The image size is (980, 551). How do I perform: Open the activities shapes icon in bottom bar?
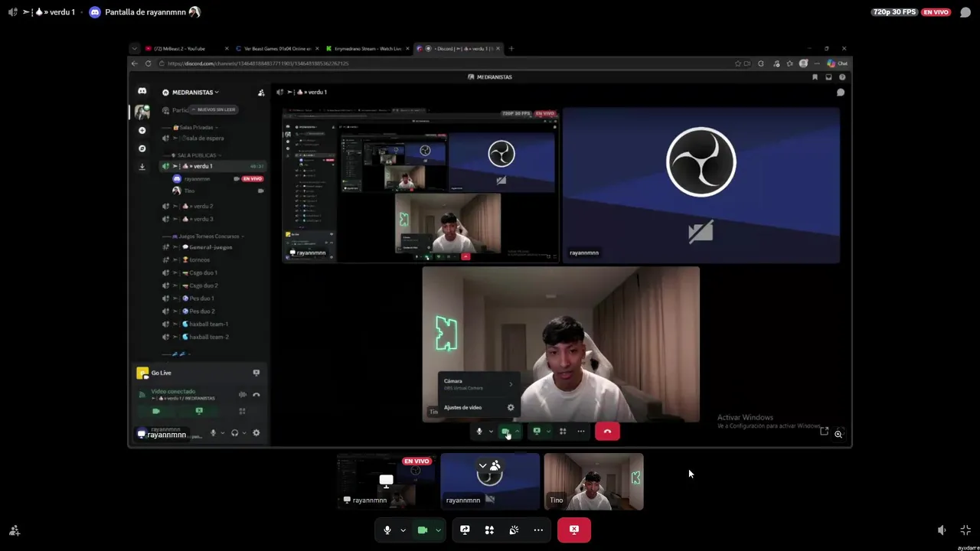[x=489, y=530]
